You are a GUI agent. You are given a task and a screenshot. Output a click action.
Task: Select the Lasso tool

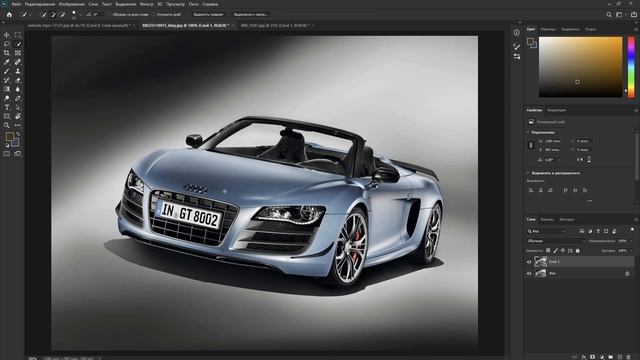(7, 44)
